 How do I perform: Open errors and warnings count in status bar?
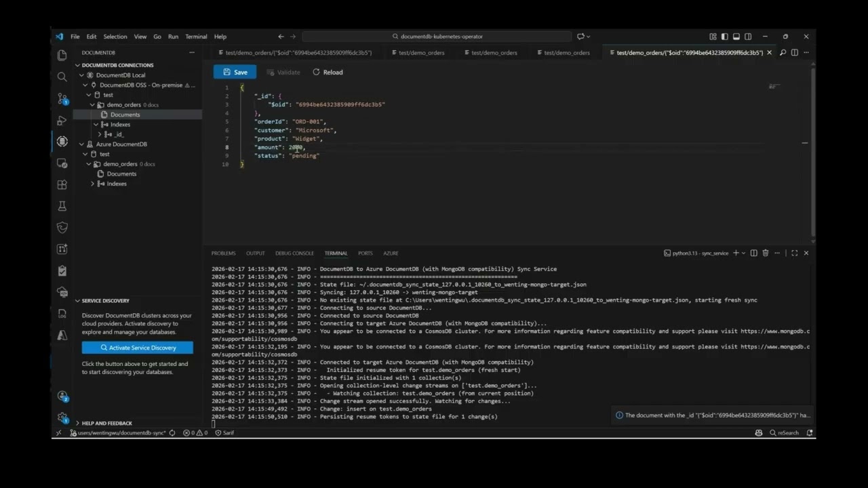195,432
